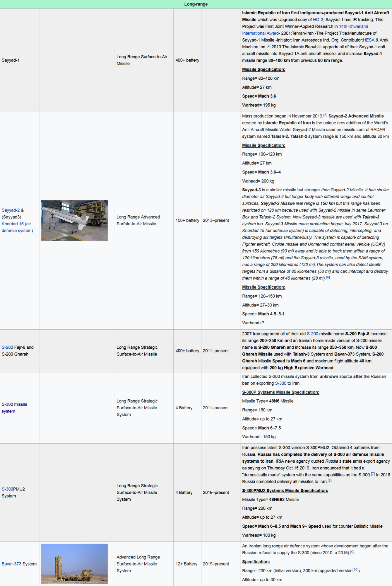The height and width of the screenshot is (586, 392).
Task: Open the HQ-2 link in Sayyad-1 description
Action: point(318,20)
